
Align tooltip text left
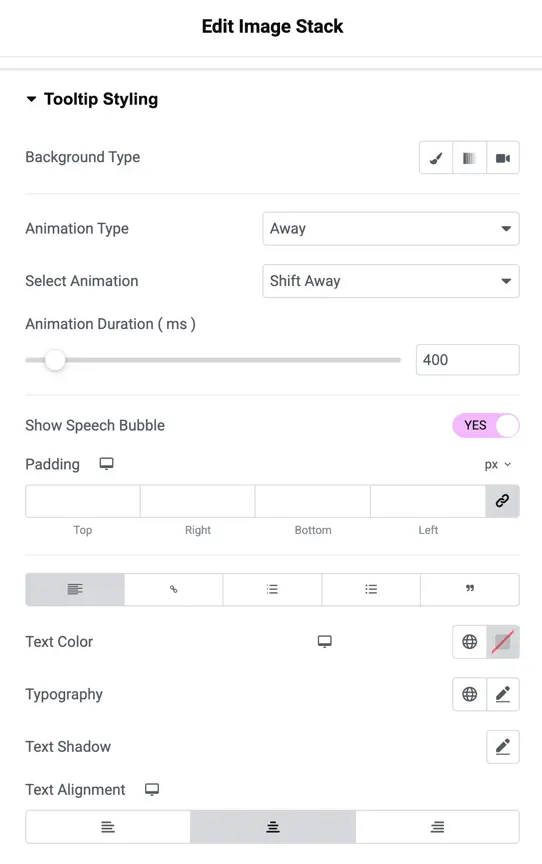coord(108,827)
